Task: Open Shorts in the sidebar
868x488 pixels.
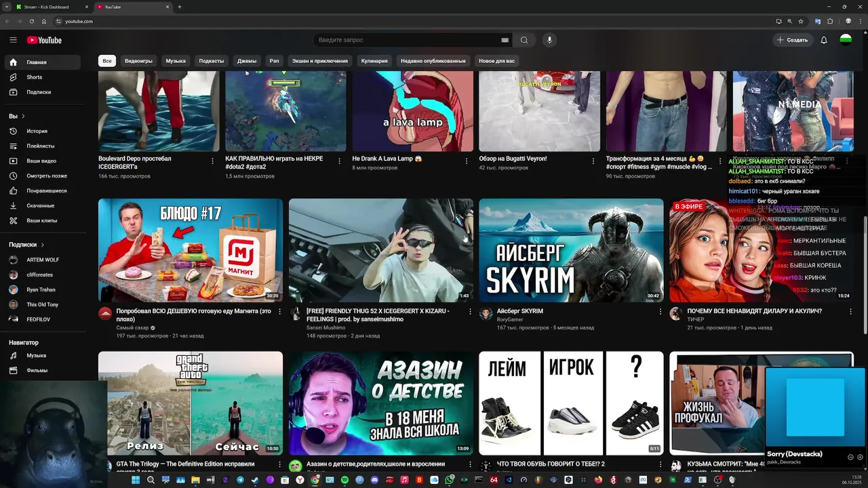Action: [43, 77]
